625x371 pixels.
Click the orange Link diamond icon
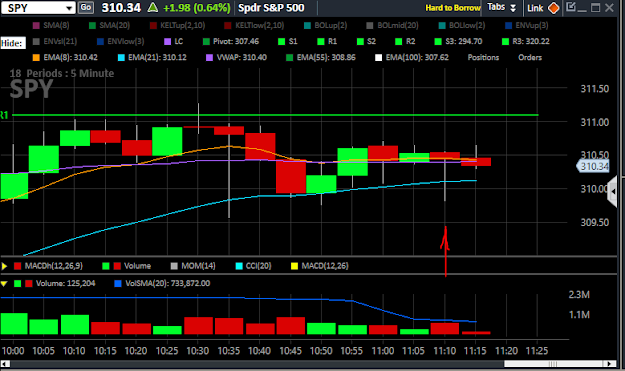click(x=553, y=8)
